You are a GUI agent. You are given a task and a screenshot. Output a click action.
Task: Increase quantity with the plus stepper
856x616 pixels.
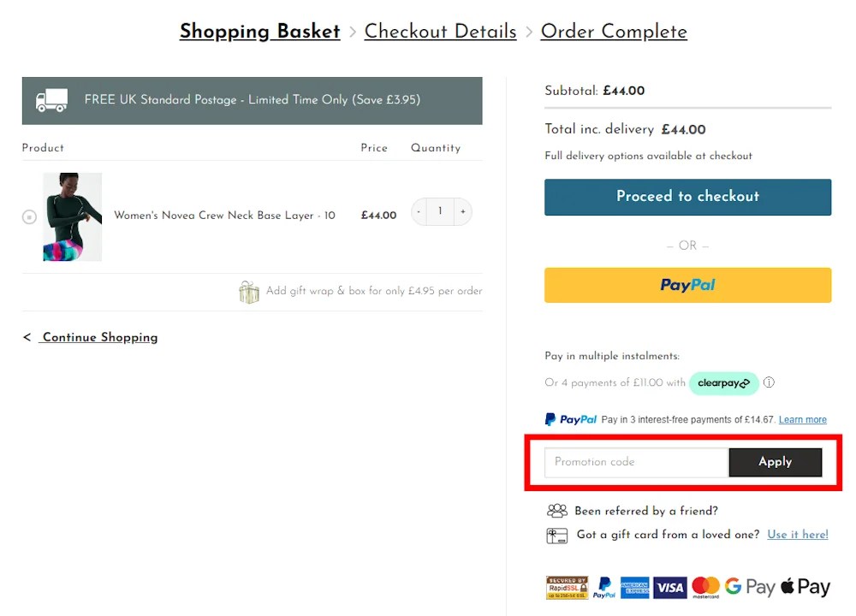click(x=462, y=211)
